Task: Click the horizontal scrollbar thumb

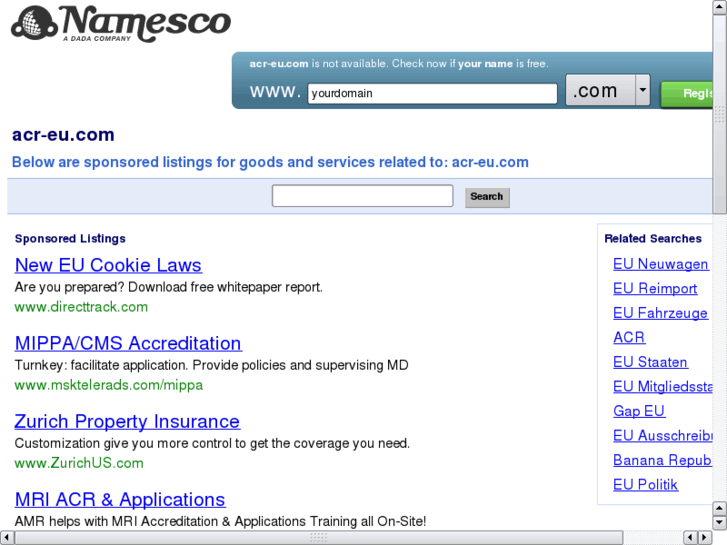Action: pyautogui.click(x=319, y=538)
